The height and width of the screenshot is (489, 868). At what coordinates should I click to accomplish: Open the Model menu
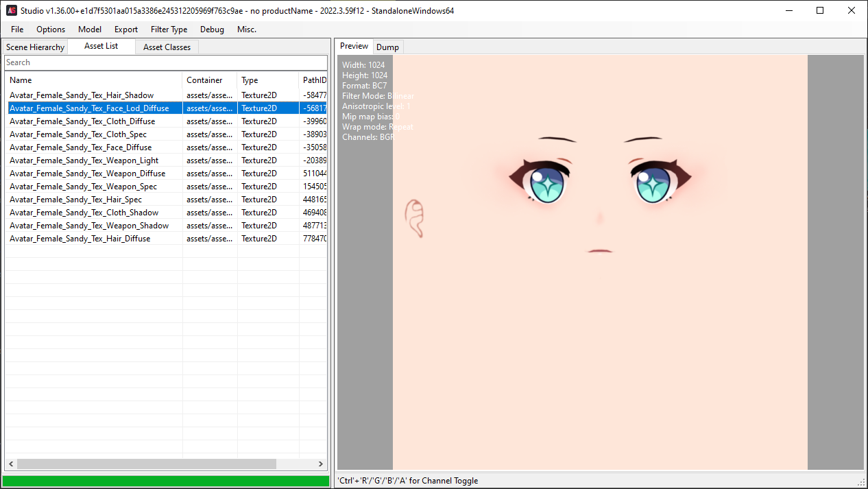pos(90,29)
